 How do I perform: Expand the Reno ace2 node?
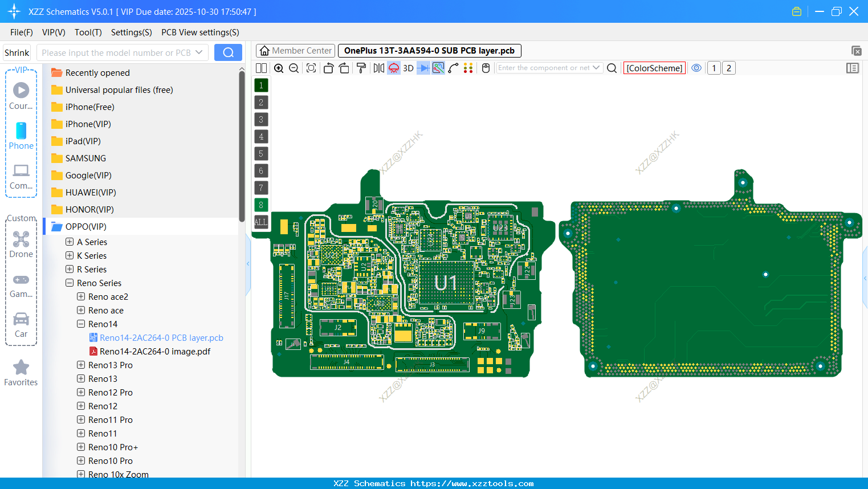coord(81,296)
